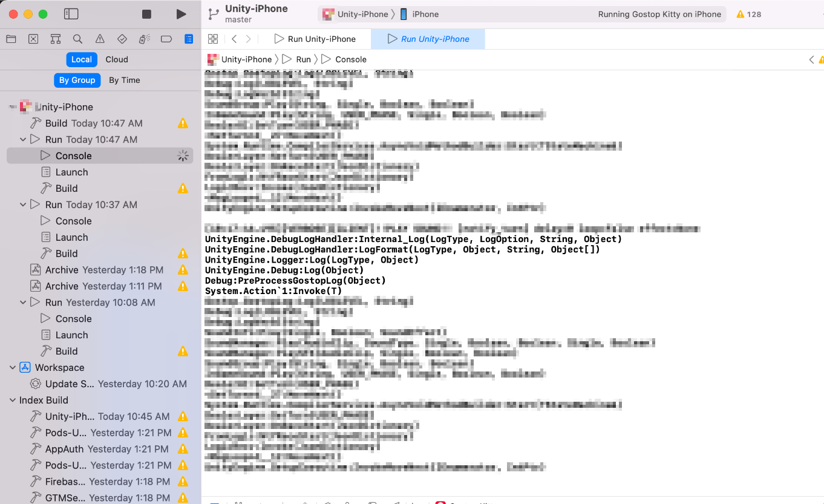The image size is (824, 504).
Task: Open the Find navigator magnifier
Action: (x=77, y=39)
